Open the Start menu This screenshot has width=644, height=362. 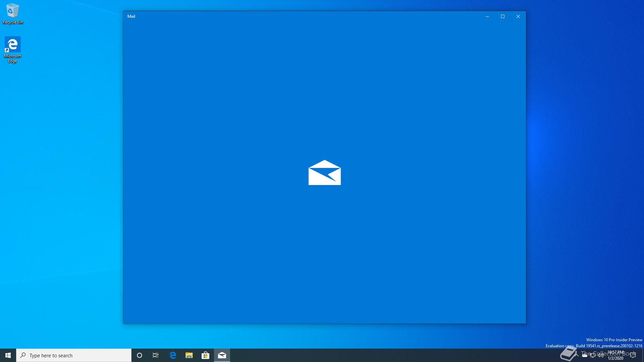point(8,355)
